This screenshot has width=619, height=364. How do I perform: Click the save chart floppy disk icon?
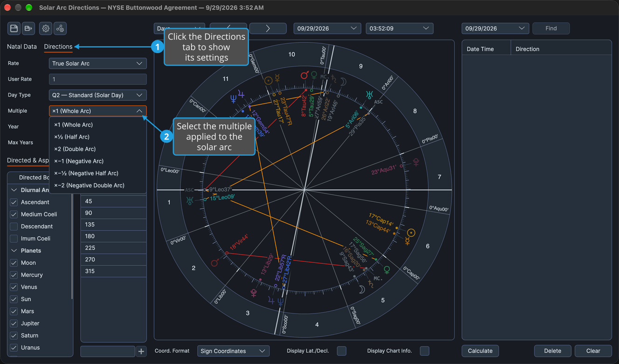coord(14,28)
